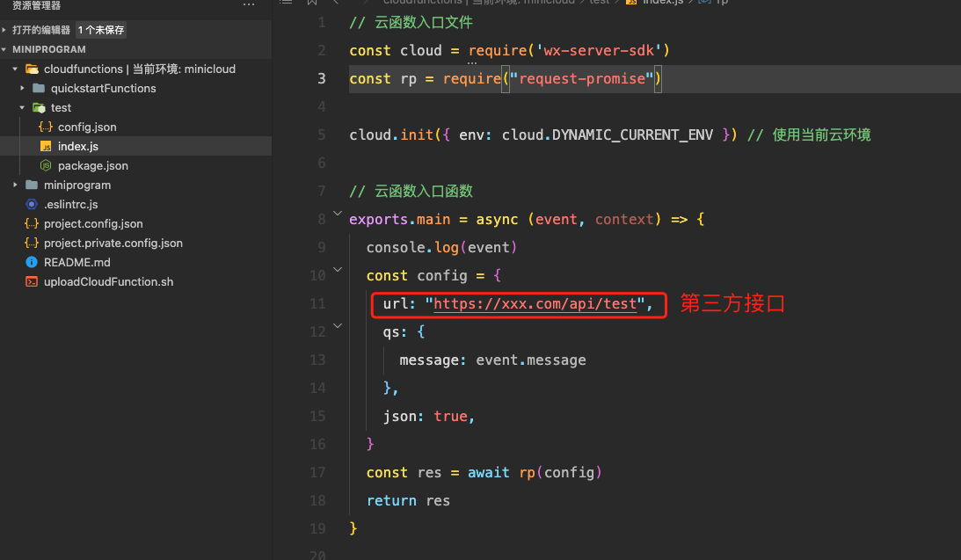Image resolution: width=961 pixels, height=560 pixels.
Task: Click 'return res' on line 18
Action: [x=408, y=500]
